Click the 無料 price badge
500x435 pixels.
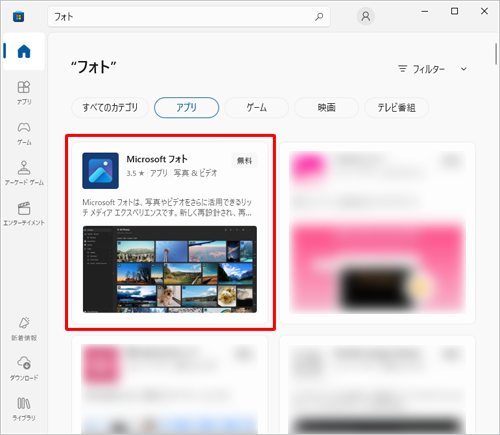[x=244, y=161]
